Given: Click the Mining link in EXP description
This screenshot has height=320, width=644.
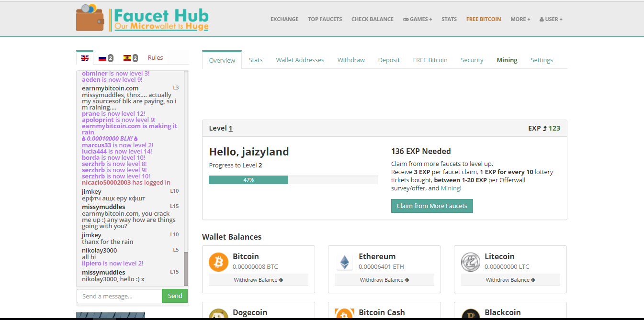Looking at the screenshot, I should (450, 188).
